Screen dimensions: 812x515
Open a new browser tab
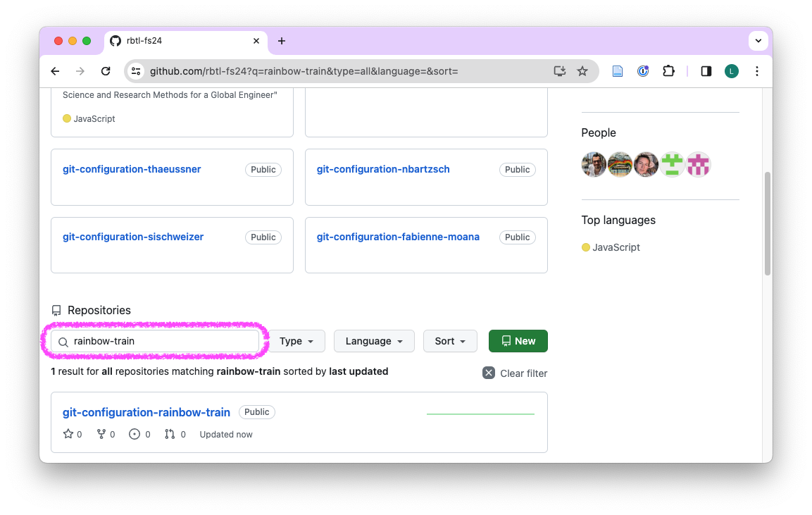(x=282, y=41)
